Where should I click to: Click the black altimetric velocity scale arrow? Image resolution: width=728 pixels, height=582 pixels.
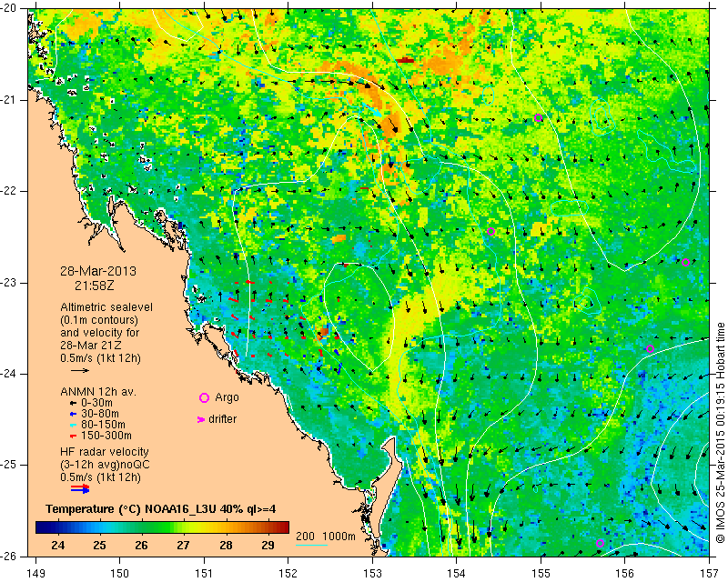pyautogui.click(x=80, y=370)
